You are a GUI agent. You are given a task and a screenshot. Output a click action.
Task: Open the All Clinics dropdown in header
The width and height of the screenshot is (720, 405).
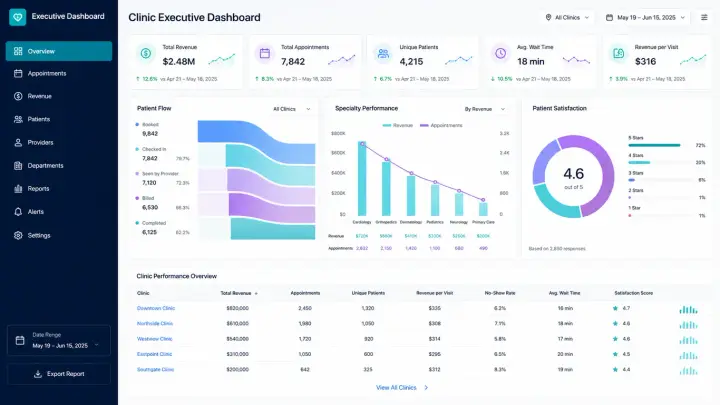[x=567, y=17]
